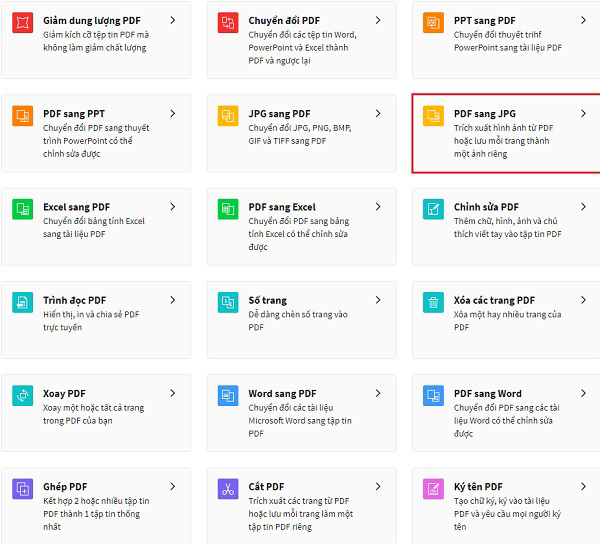Click description 'Xoay một hoặc tất cả trang'
The width and height of the screenshot is (600, 544).
[x=93, y=408]
